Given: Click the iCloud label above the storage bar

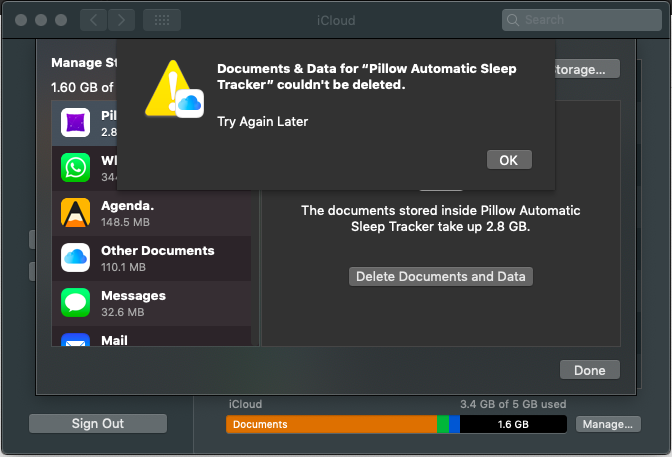Looking at the screenshot, I should (245, 404).
